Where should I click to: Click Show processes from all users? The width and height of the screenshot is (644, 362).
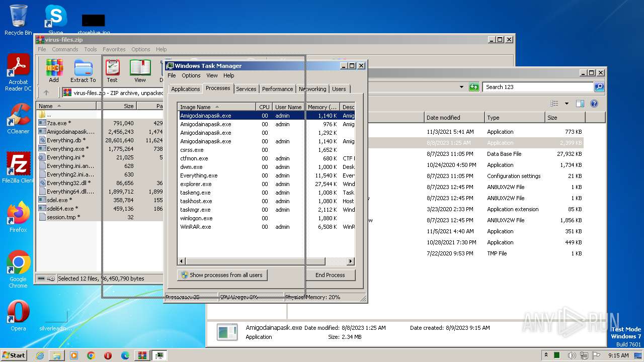pyautogui.click(x=222, y=275)
